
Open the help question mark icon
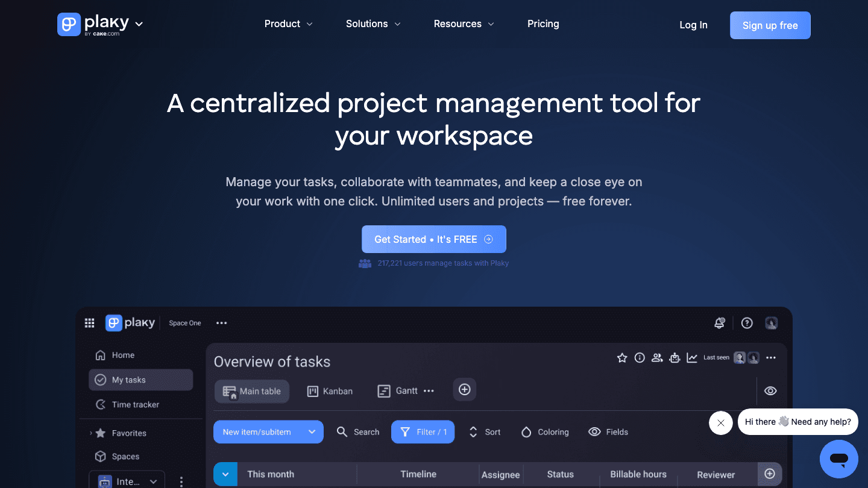[747, 323]
